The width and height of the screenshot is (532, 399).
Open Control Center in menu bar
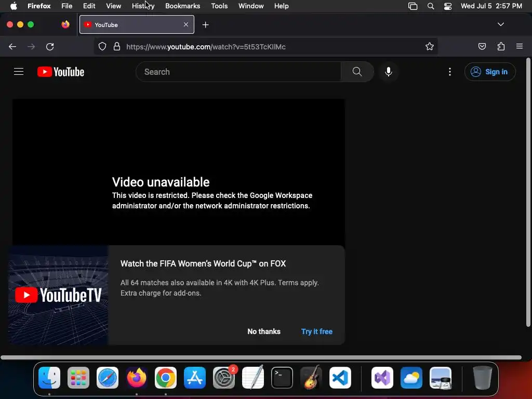pos(448,6)
